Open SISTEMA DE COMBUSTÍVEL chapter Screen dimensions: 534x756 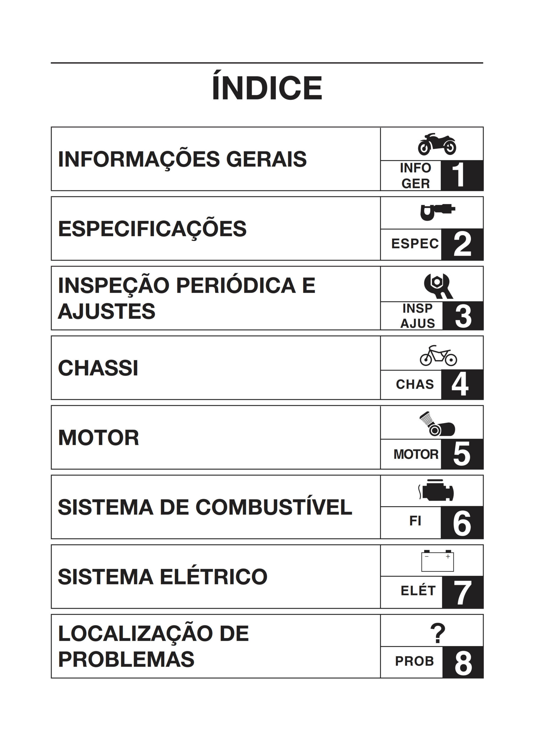pyautogui.click(x=205, y=507)
